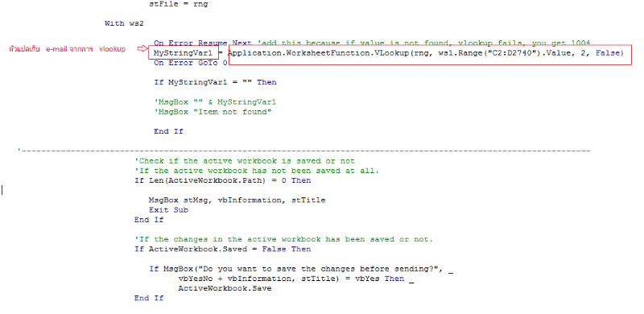Click the "On Error GoTo 0" line
The height and width of the screenshot is (314, 644).
191,63
